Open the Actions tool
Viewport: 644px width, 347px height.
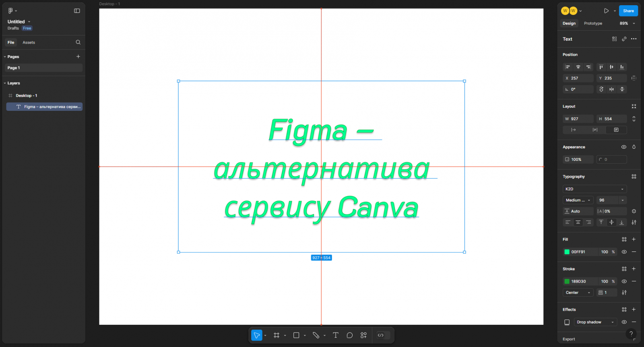tap(363, 335)
